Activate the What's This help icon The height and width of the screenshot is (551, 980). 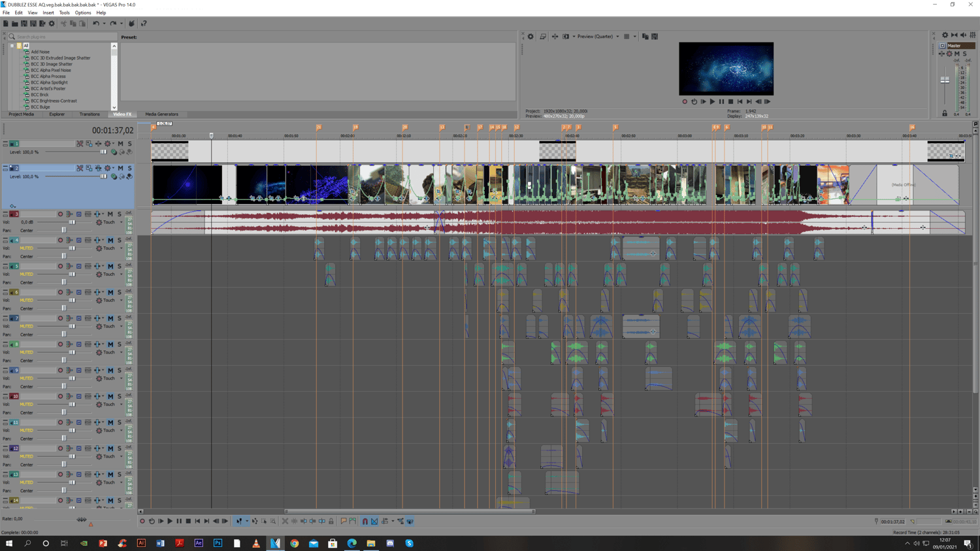[x=144, y=24]
